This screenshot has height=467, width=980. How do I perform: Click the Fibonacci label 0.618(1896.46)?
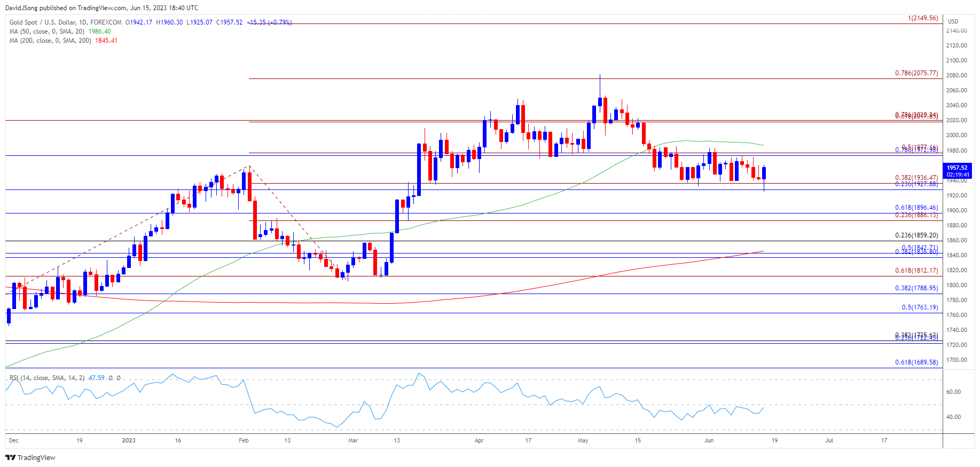point(916,208)
